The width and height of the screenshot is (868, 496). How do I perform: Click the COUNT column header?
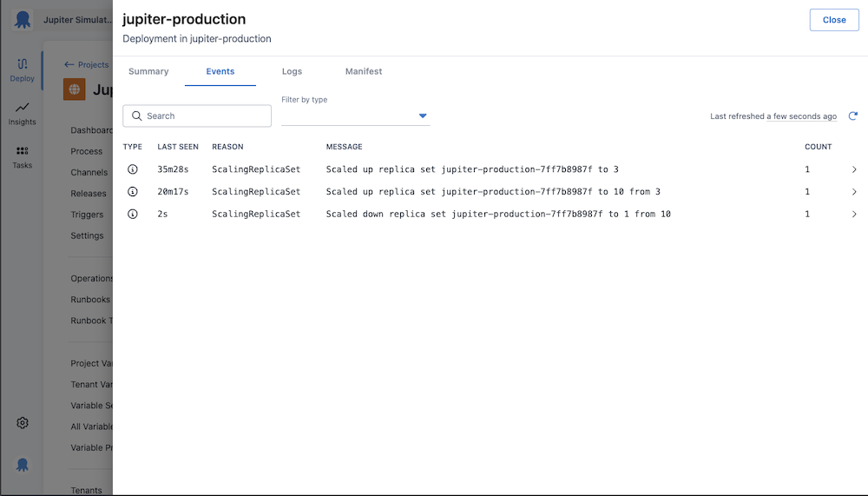[819, 147]
